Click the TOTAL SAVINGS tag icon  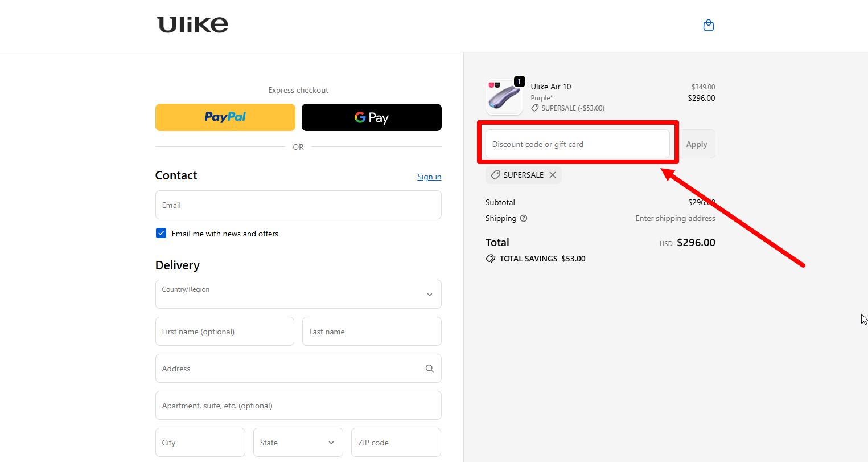[490, 259]
